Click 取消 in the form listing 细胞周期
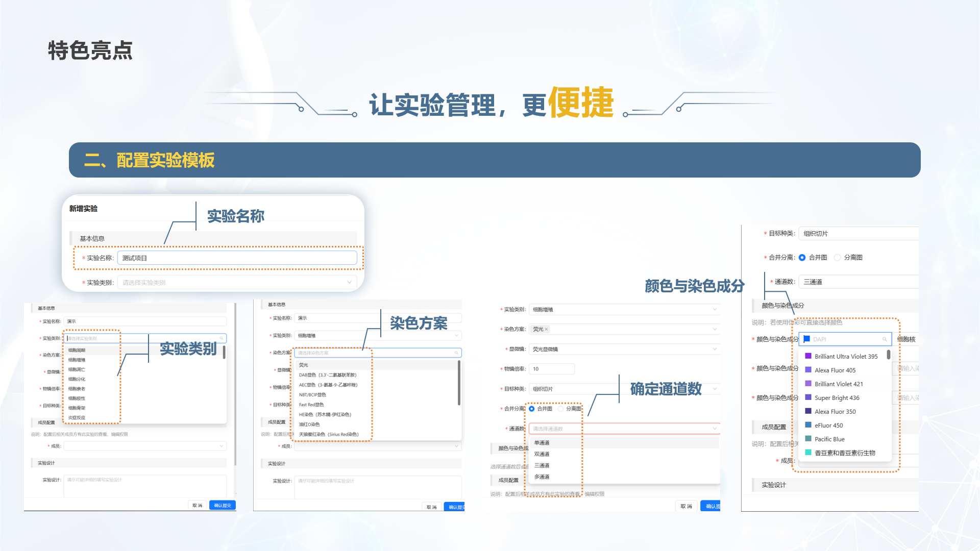Image resolution: width=980 pixels, height=551 pixels. coord(198,506)
